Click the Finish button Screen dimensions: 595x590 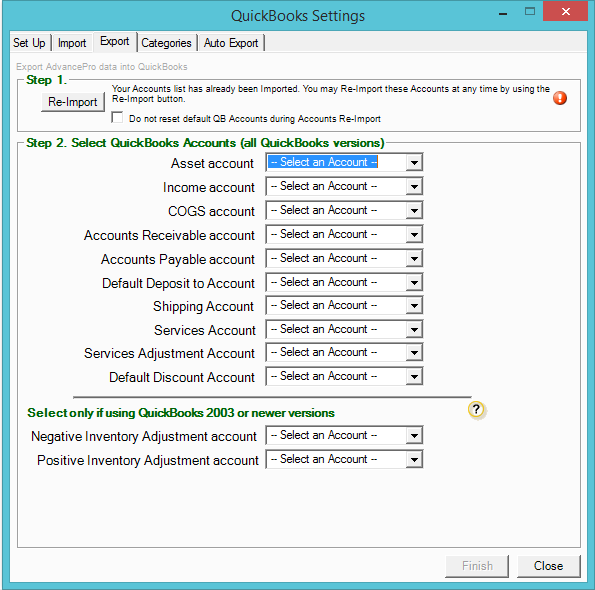[477, 566]
